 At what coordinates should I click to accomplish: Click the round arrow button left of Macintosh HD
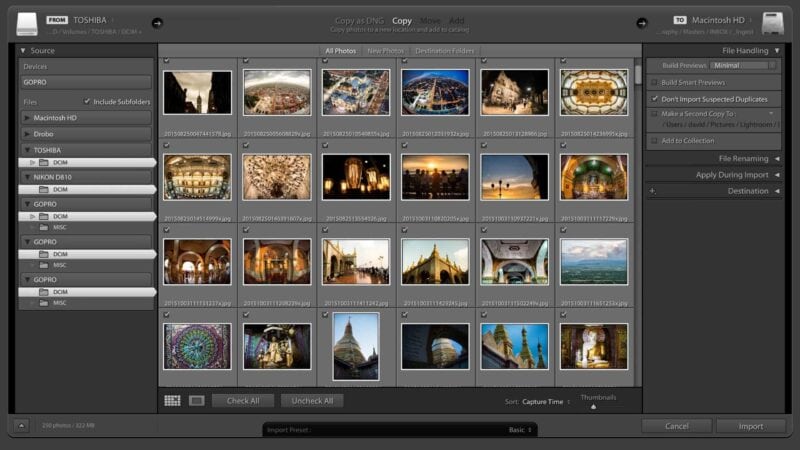pos(642,23)
